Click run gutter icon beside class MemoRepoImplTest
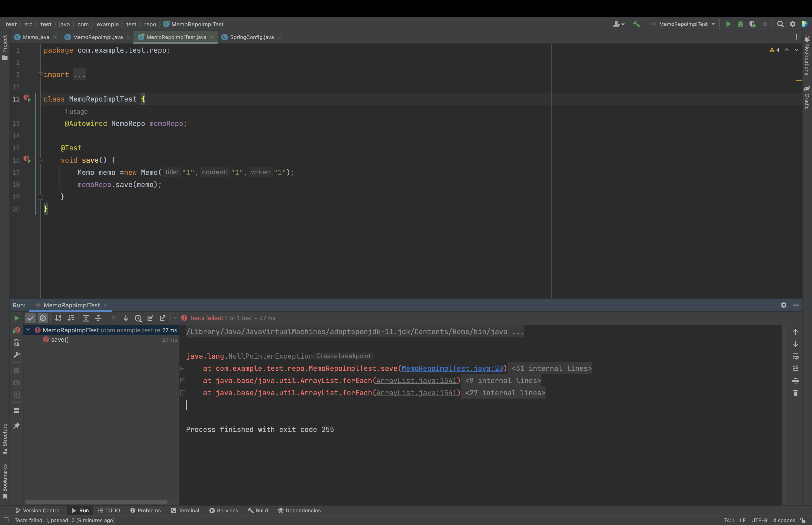Viewport: 812px width, 525px height. pos(27,98)
